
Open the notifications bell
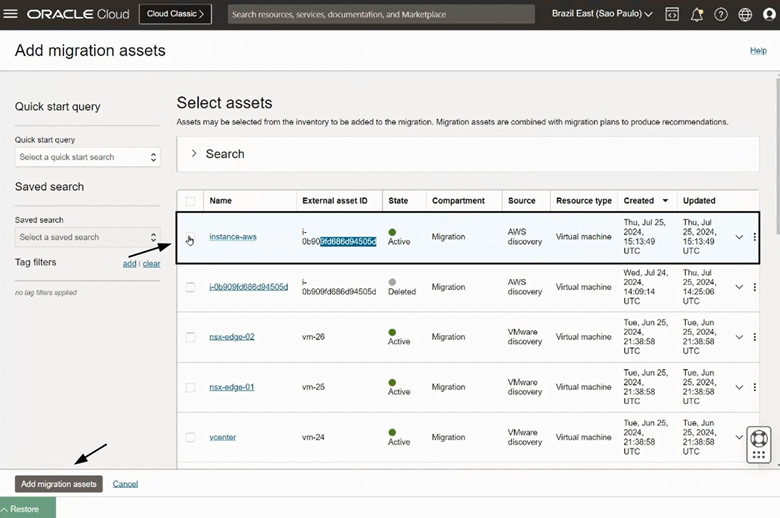[697, 14]
